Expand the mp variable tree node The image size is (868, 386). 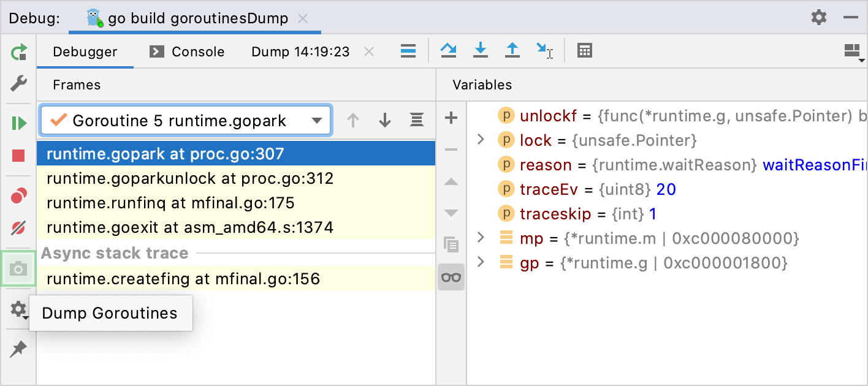point(481,238)
